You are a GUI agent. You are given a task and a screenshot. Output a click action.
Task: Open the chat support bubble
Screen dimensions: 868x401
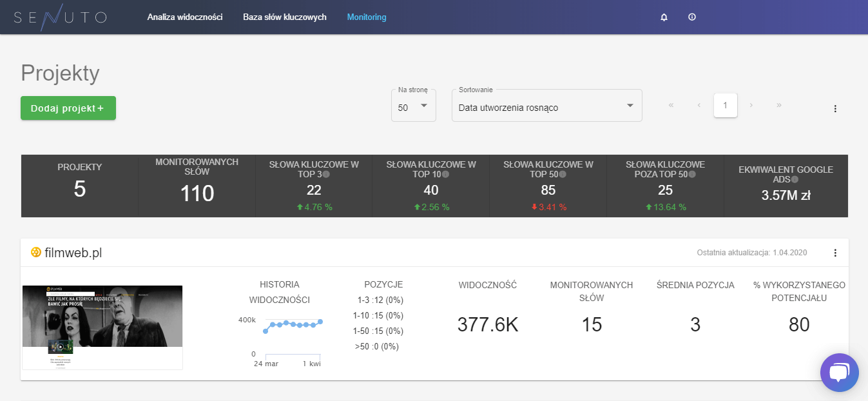(839, 373)
